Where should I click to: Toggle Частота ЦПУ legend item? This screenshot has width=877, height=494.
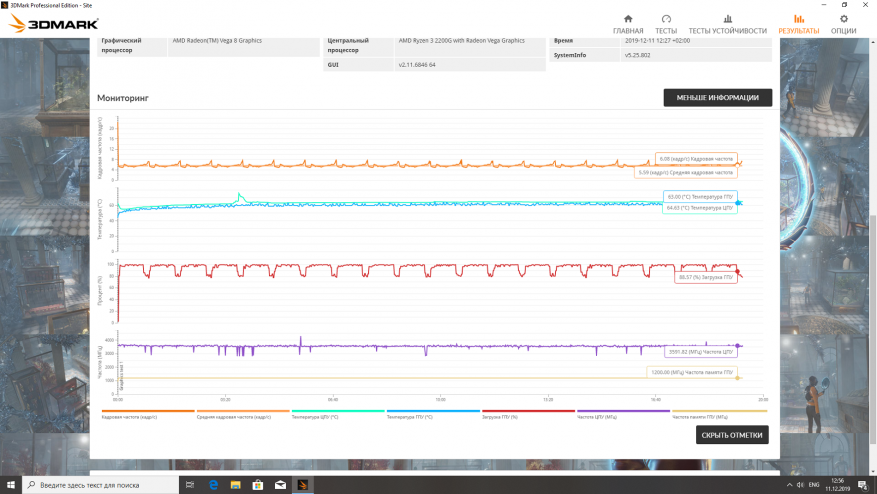point(623,415)
